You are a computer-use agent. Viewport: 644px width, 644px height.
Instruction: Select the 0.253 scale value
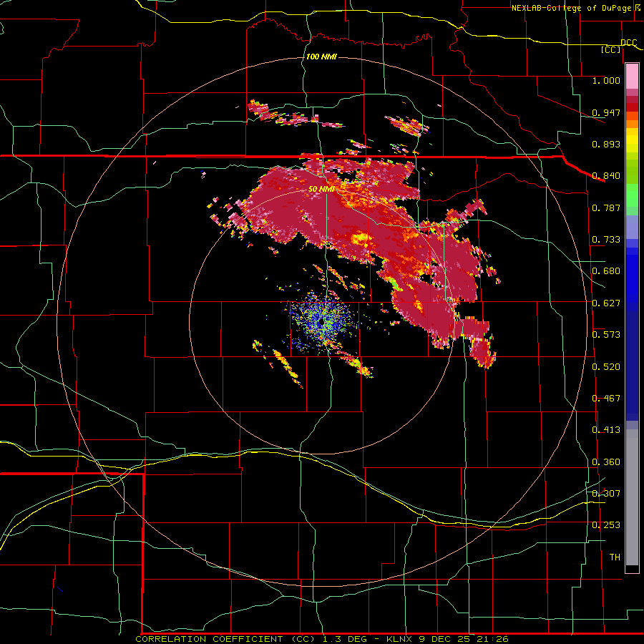tap(606, 525)
